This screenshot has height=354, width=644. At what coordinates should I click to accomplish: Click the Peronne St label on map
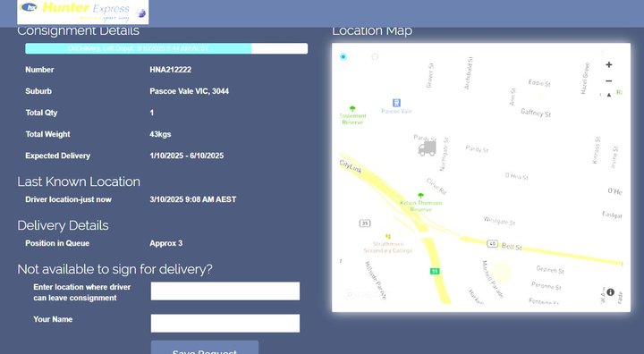point(546,285)
